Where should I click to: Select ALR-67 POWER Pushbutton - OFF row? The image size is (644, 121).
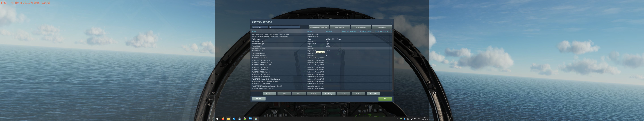[321, 88]
